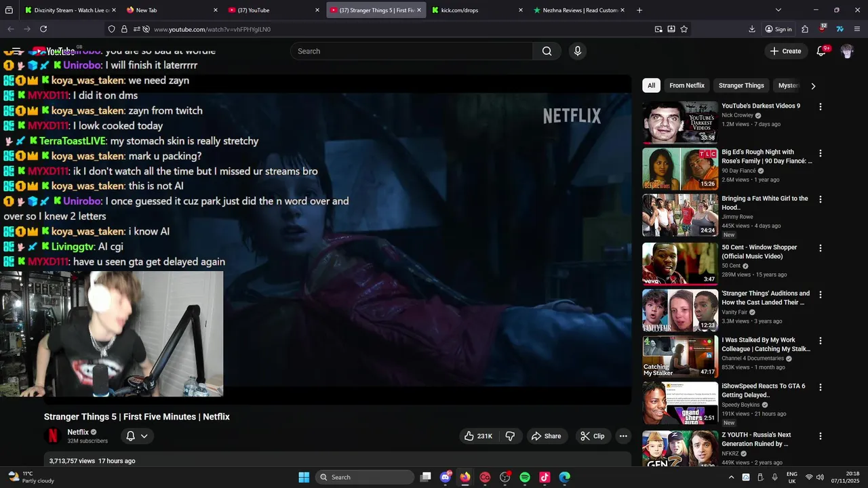Screen dimensions: 868x488
Task: Open Firefox downloads panel
Action: click(752, 29)
